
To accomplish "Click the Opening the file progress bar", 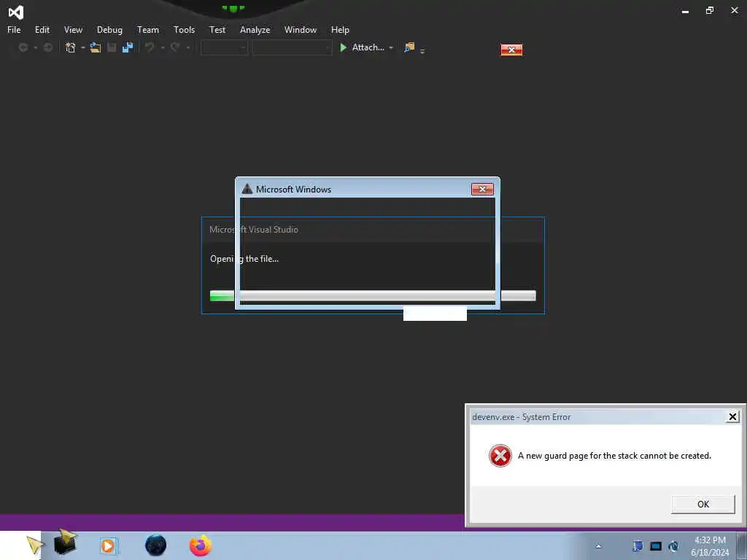I will point(373,296).
